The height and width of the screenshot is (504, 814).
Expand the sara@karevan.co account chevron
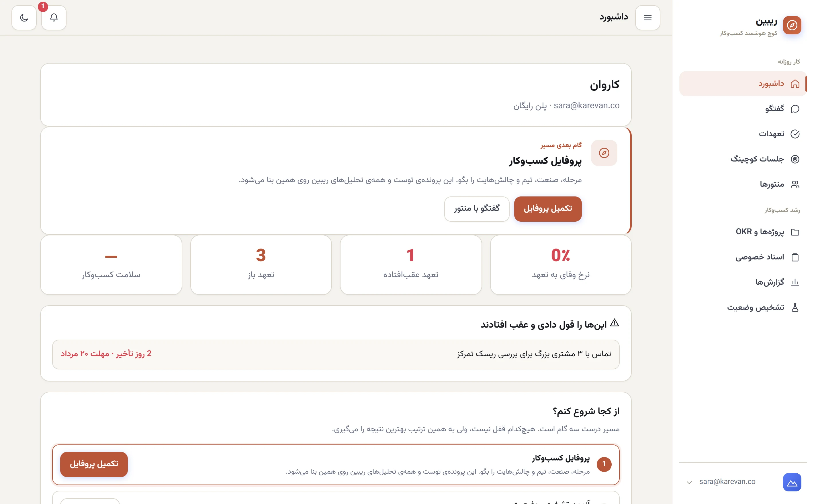pyautogui.click(x=689, y=482)
